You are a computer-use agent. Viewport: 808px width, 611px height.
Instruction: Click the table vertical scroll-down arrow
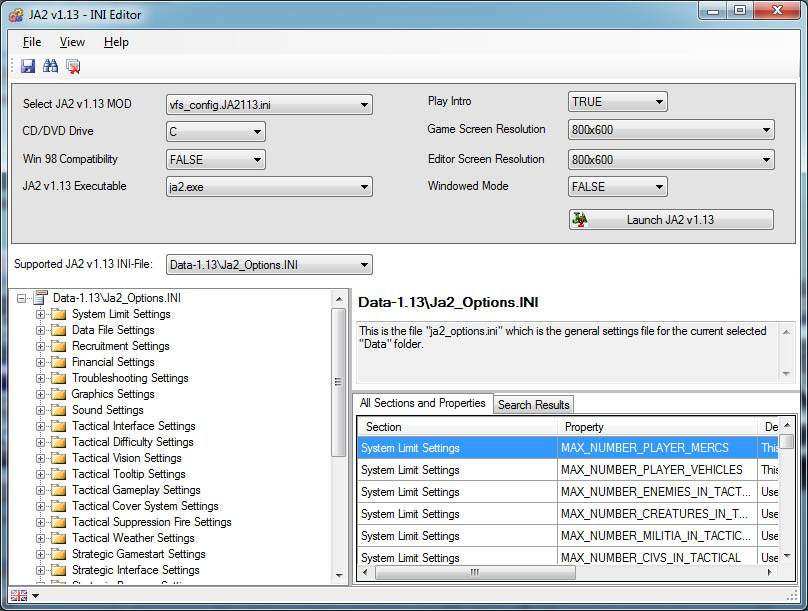point(787,556)
